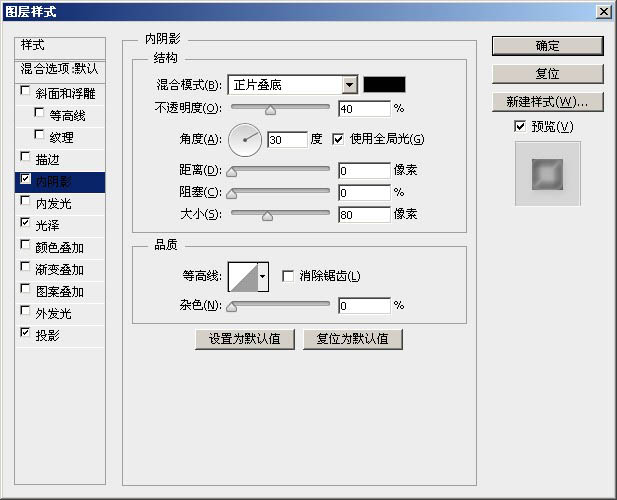
Task: Click the 新建样式(W)... button
Action: point(547,102)
